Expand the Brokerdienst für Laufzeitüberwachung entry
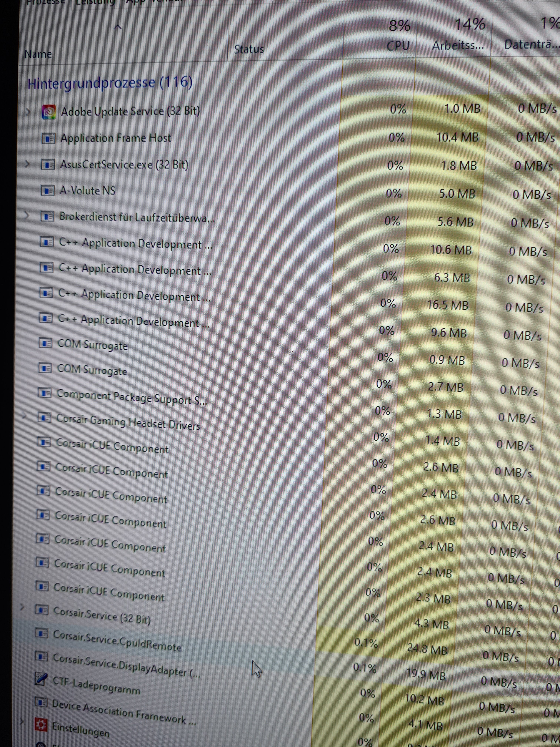The image size is (560, 747). [x=27, y=215]
